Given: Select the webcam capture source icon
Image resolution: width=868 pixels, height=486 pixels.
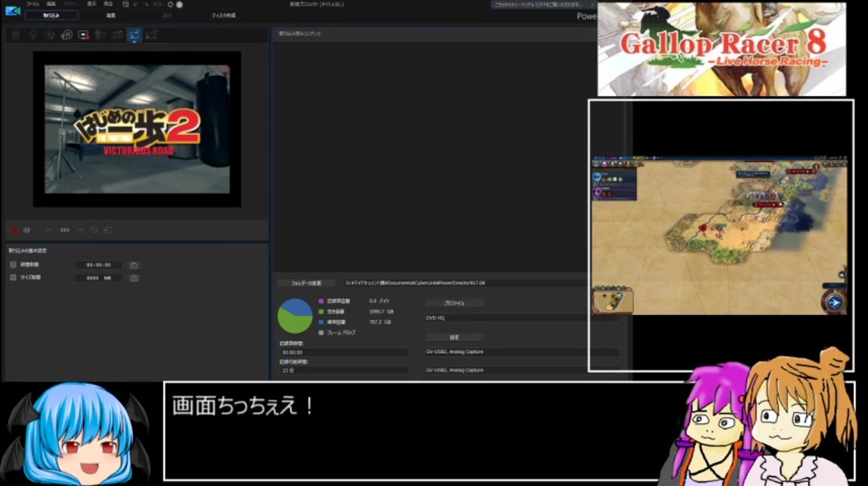Looking at the screenshot, I should (16, 35).
